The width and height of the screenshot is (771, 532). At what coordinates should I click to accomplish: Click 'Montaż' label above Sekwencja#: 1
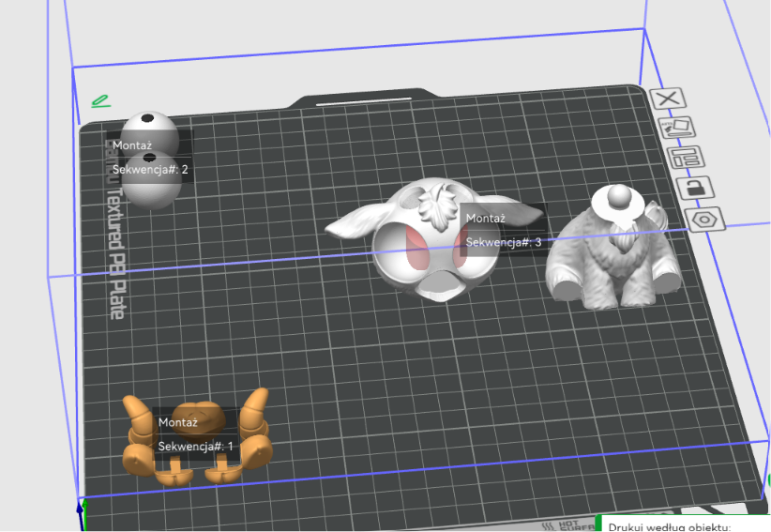177,422
